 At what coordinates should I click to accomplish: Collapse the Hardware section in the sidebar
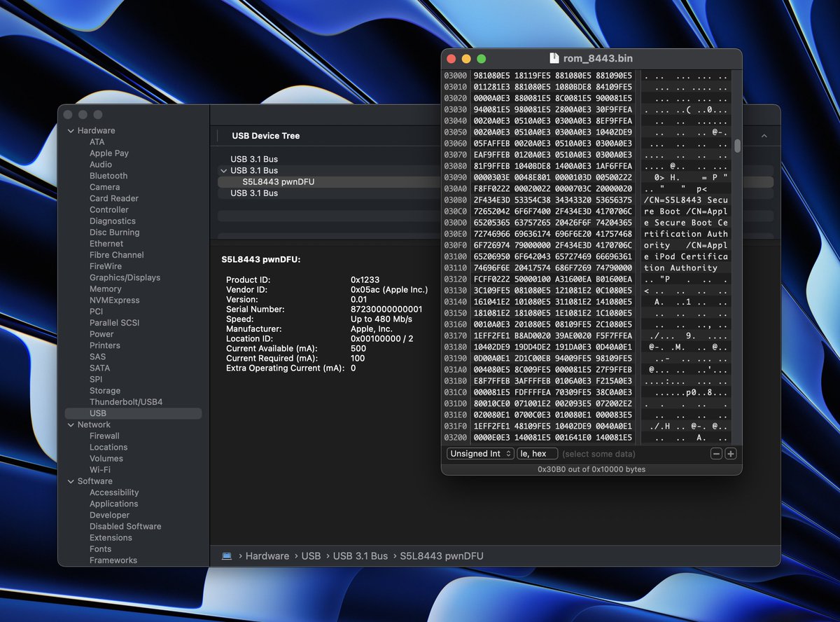tap(71, 130)
